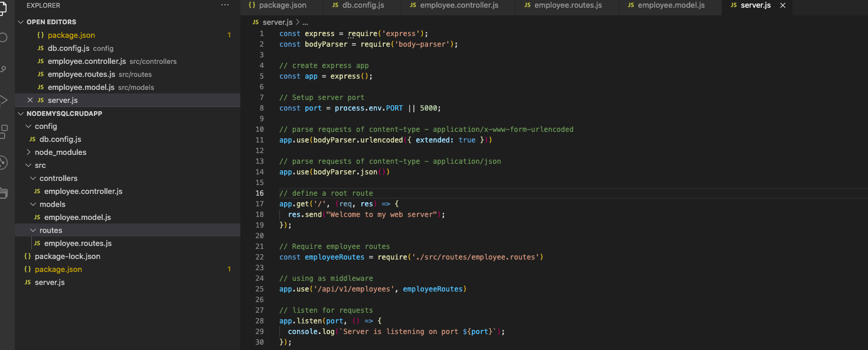Select the routes folder in file tree
The image size is (868, 350).
(x=51, y=231)
